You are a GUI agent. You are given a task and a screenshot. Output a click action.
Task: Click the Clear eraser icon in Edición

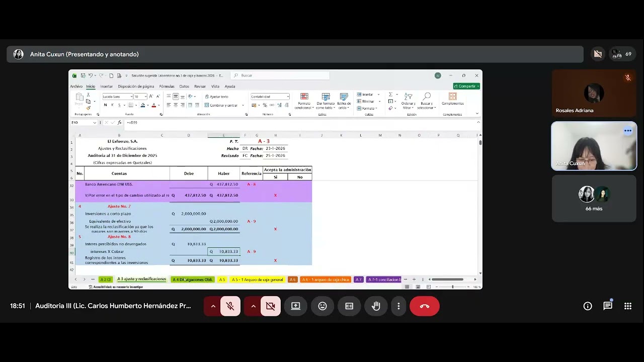390,108
